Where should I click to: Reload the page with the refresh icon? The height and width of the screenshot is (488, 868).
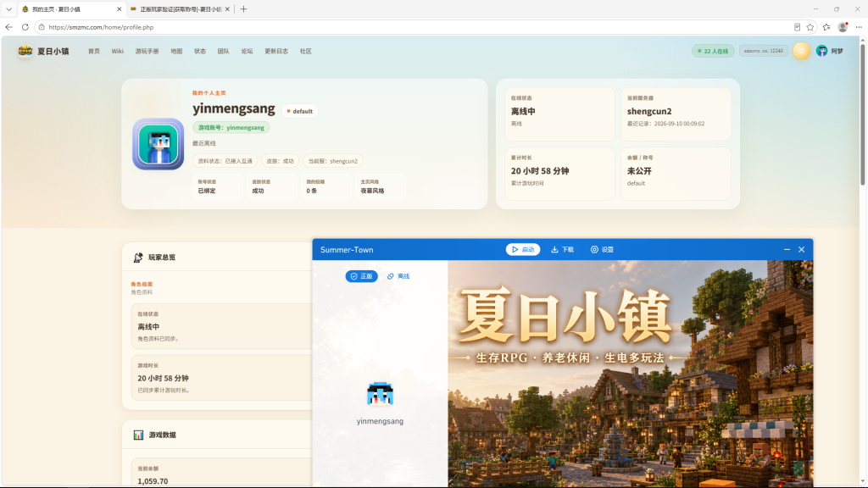pyautogui.click(x=25, y=27)
